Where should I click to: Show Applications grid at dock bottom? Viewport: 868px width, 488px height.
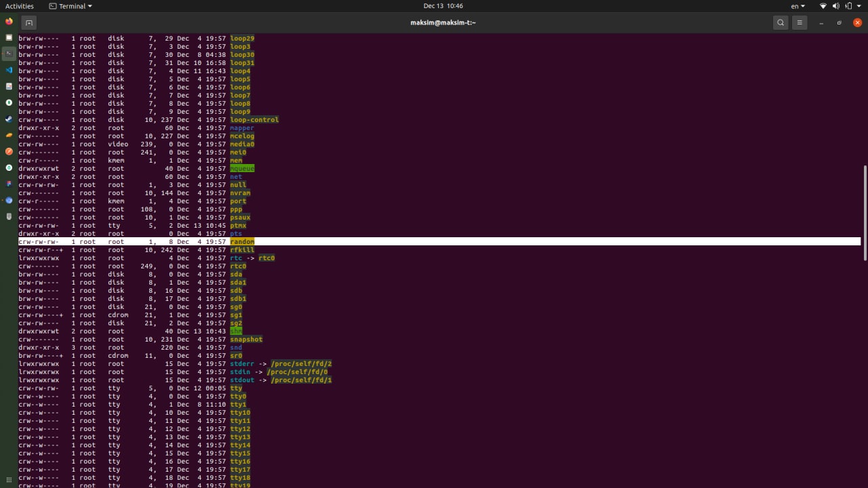click(x=9, y=480)
